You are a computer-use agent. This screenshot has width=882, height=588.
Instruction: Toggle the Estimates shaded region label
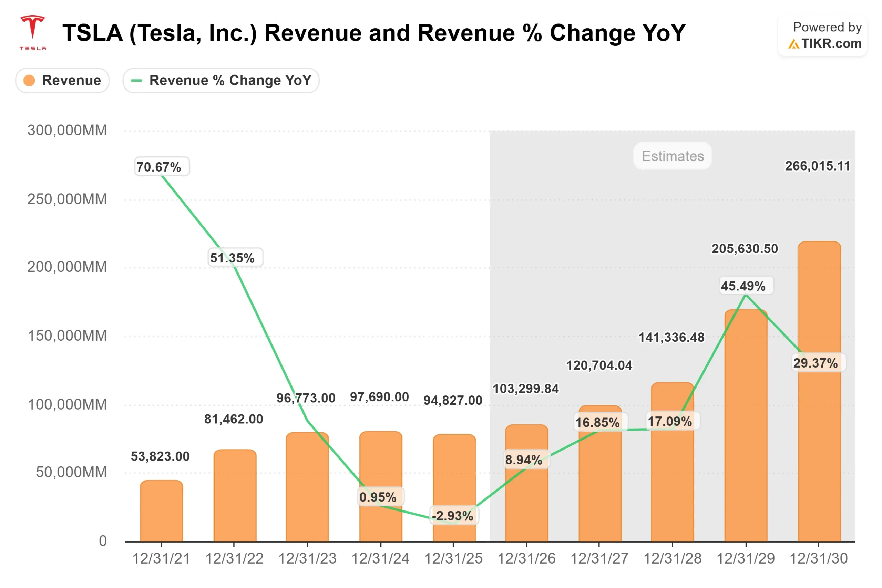(673, 156)
